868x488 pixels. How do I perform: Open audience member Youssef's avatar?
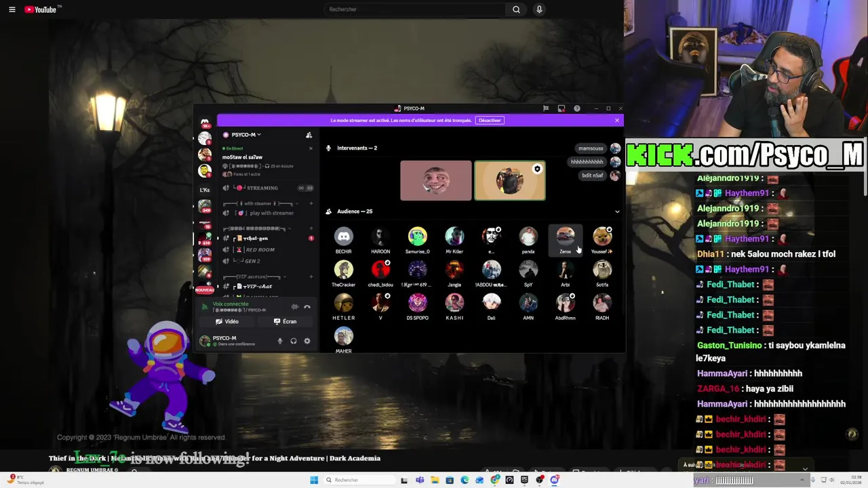(x=602, y=237)
